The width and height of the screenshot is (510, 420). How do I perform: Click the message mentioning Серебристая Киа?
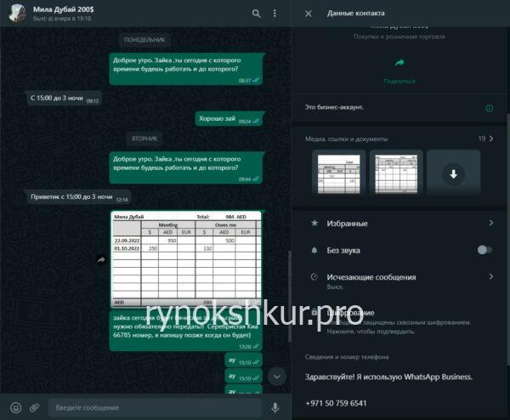[x=185, y=330]
